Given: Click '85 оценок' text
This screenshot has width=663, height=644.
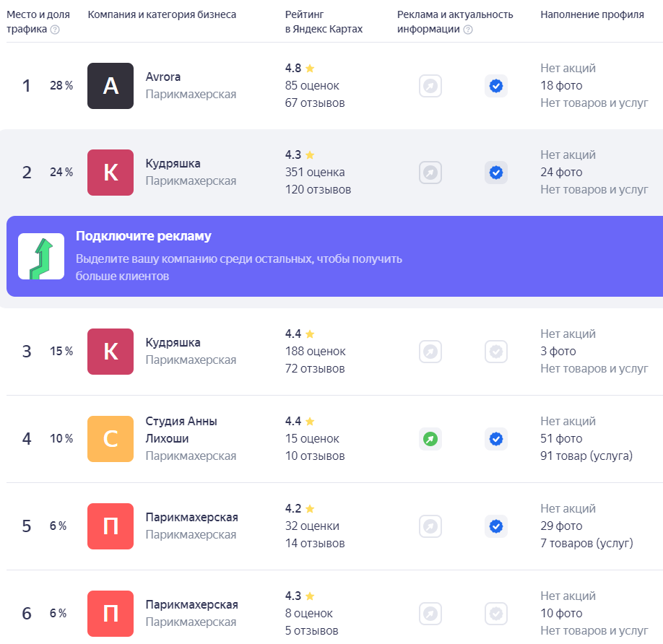Looking at the screenshot, I should click(312, 86).
